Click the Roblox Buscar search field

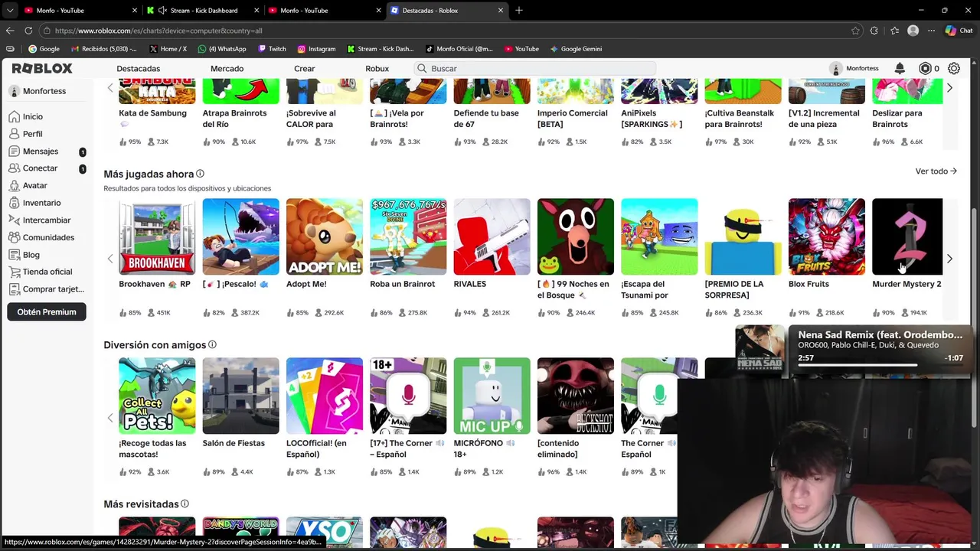(x=536, y=68)
